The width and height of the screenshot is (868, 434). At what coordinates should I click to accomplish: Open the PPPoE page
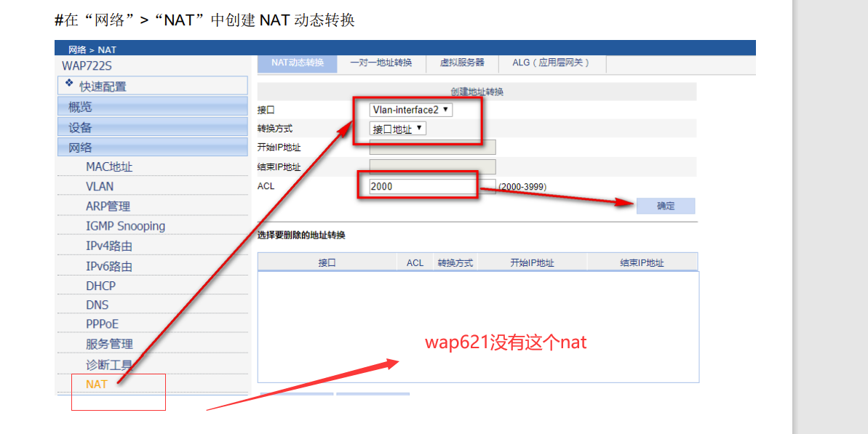click(103, 324)
